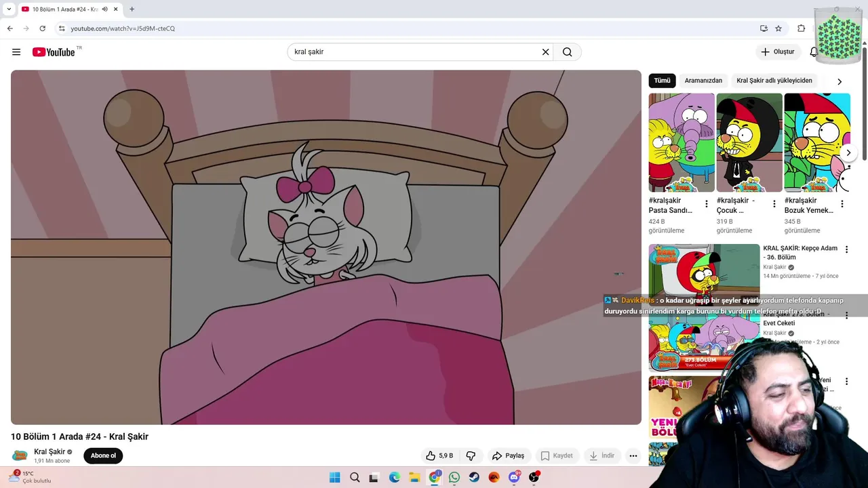This screenshot has width=868, height=488.
Task: Show more filter chips with right arrow
Action: (840, 81)
